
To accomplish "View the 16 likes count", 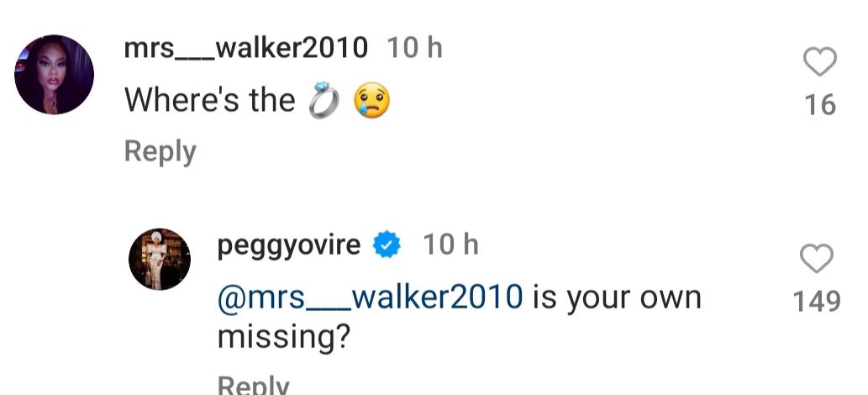I will (819, 105).
